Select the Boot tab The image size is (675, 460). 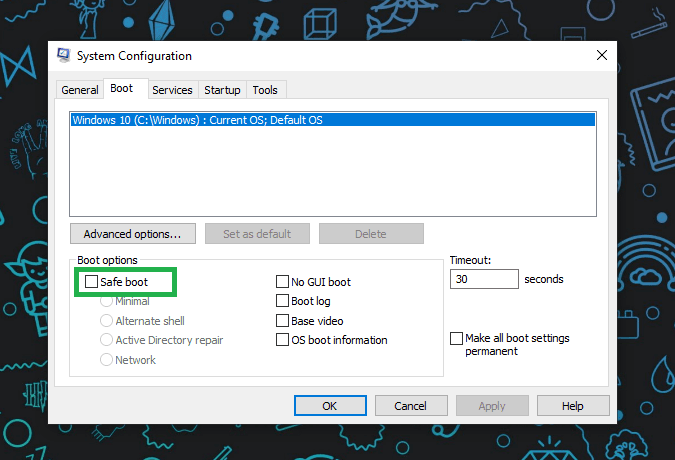126,89
